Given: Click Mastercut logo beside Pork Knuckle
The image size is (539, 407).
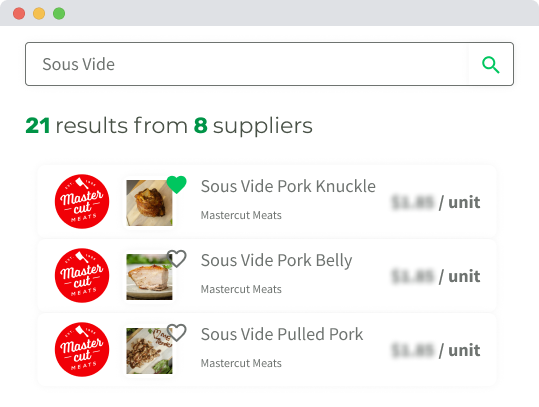Looking at the screenshot, I should pos(82,201).
